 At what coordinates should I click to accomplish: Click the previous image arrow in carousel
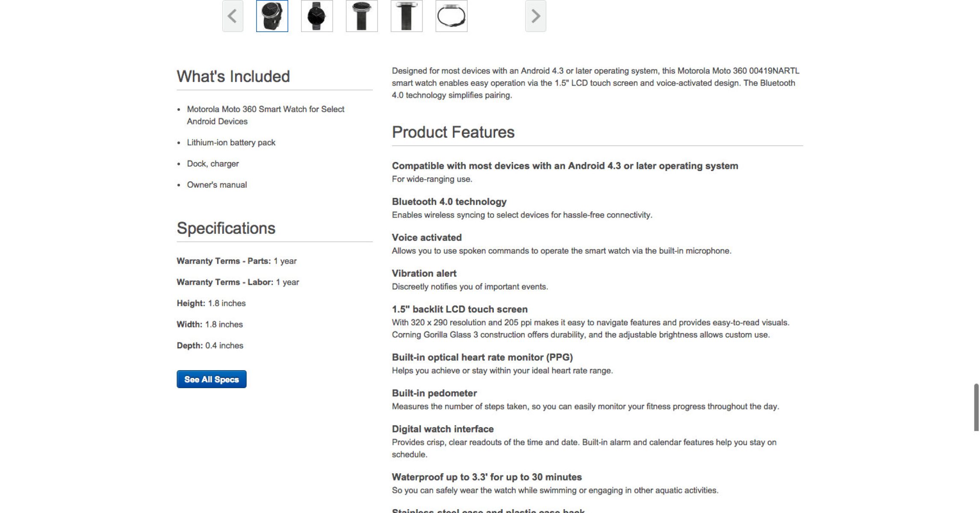click(x=233, y=16)
